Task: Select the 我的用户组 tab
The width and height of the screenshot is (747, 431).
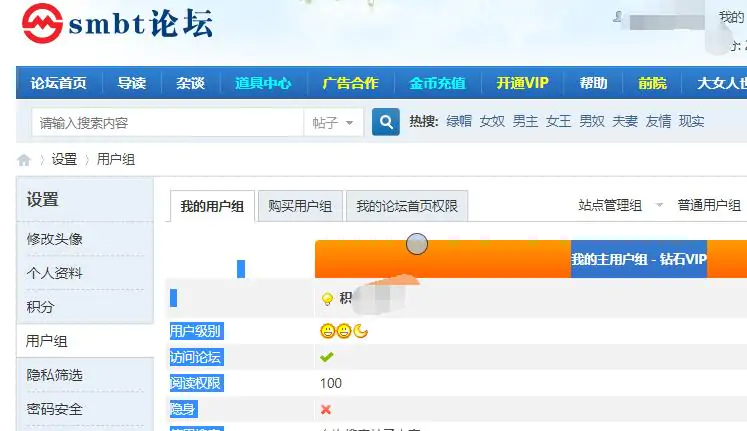Action: click(212, 206)
